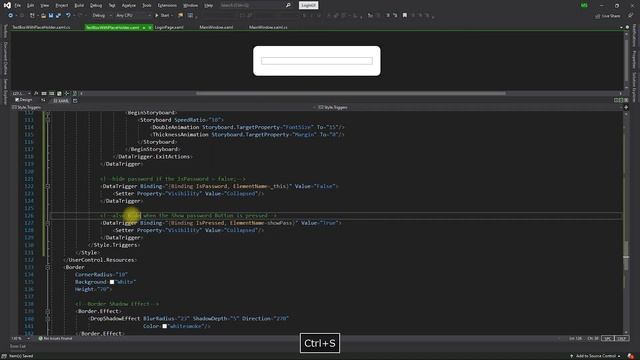Toggle artboard background icon
The width and height of the screenshot is (640, 360).
[x=59, y=93]
